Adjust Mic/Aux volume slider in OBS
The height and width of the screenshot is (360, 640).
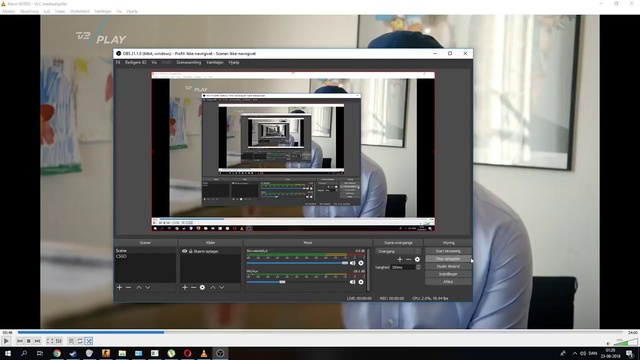coord(297,282)
